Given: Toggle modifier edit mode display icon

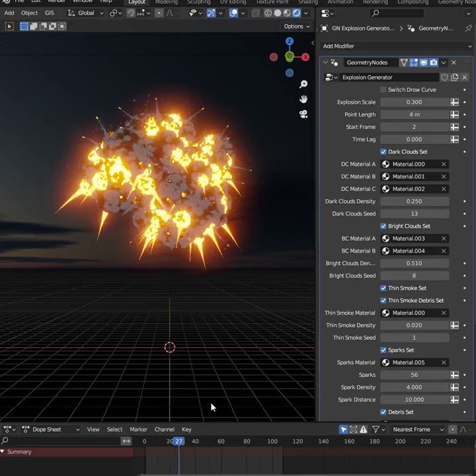Looking at the screenshot, I should pyautogui.click(x=414, y=63).
